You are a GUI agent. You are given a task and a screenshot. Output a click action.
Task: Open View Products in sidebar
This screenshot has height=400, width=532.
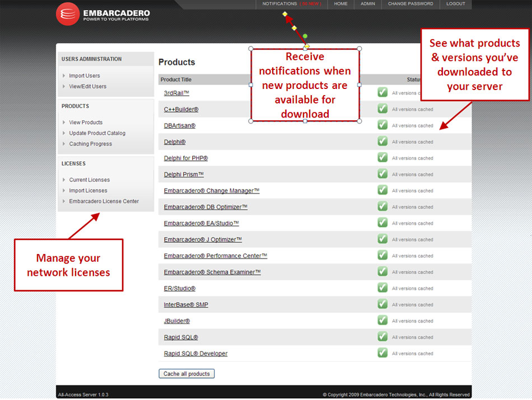coord(86,123)
